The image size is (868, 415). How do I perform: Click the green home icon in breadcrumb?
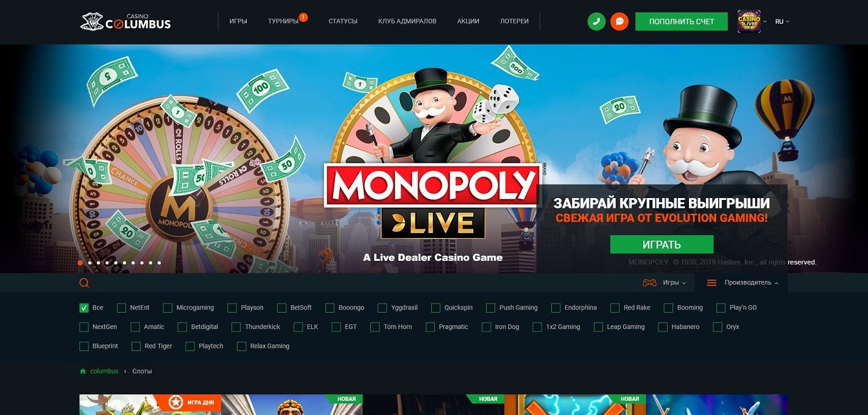click(x=83, y=371)
